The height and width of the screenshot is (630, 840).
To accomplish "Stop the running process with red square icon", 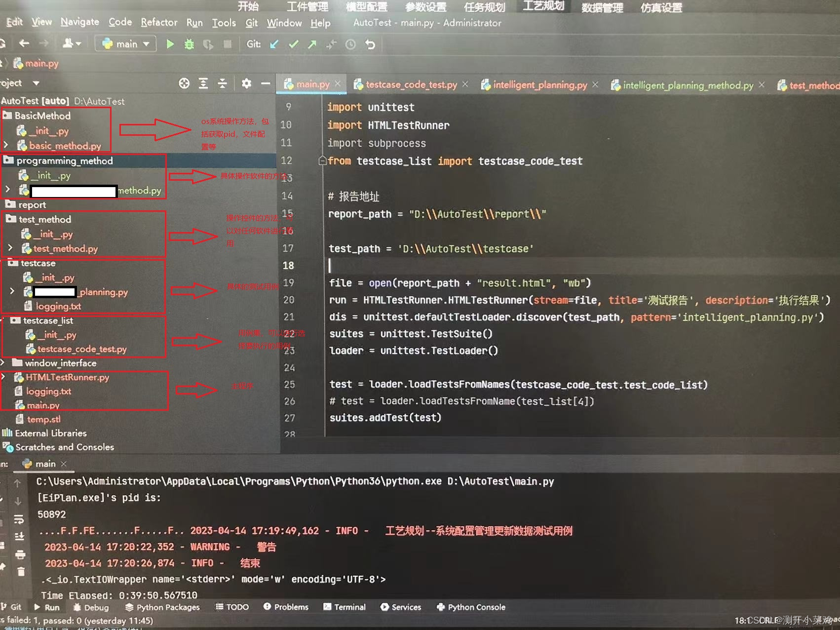I will point(227,44).
